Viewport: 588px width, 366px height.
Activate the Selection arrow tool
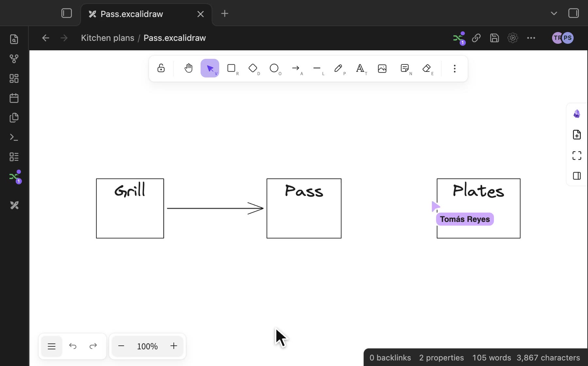coord(210,68)
